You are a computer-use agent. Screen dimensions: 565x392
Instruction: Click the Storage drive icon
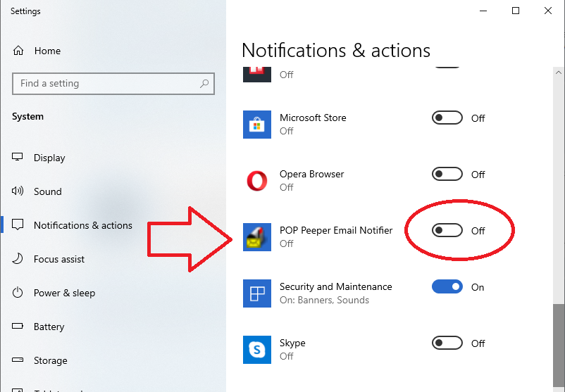tap(18, 360)
